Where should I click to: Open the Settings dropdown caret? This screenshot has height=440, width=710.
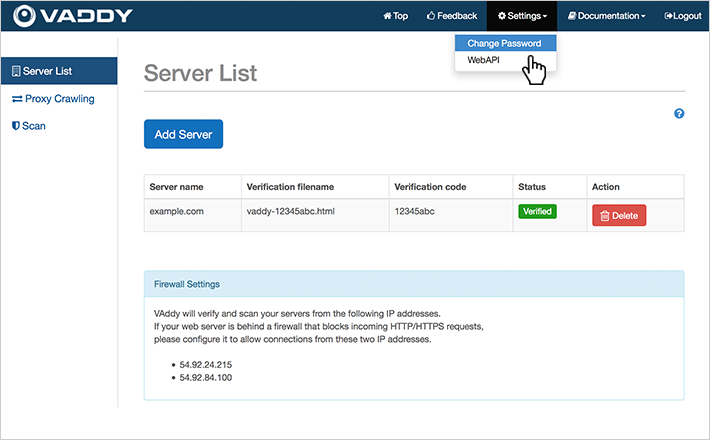pyautogui.click(x=545, y=16)
